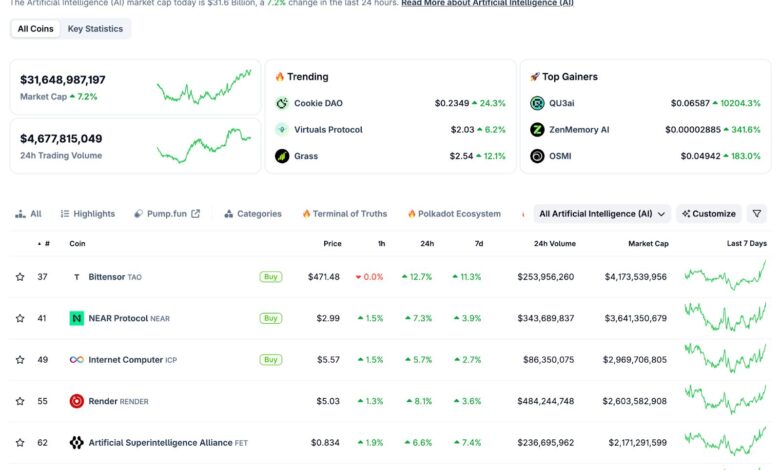
Task: Click the Cookie DAO icon in Trending
Action: 282,103
